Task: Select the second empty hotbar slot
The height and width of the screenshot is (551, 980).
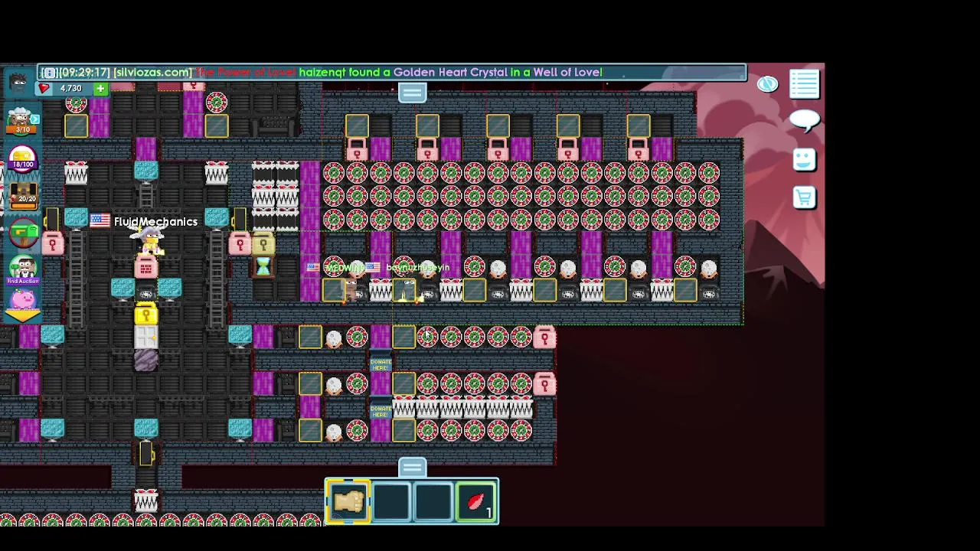Action: tap(391, 502)
